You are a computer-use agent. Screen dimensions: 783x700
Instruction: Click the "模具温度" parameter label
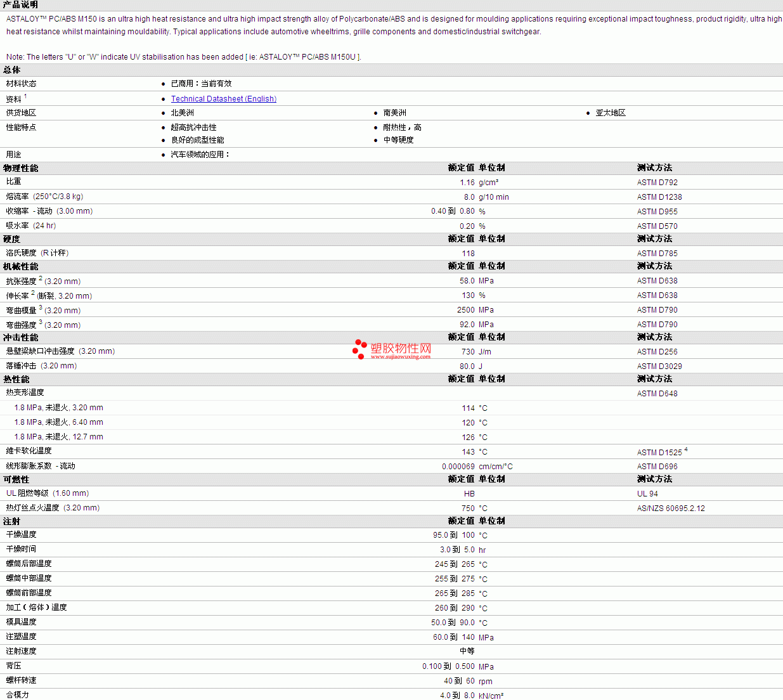(x=22, y=622)
